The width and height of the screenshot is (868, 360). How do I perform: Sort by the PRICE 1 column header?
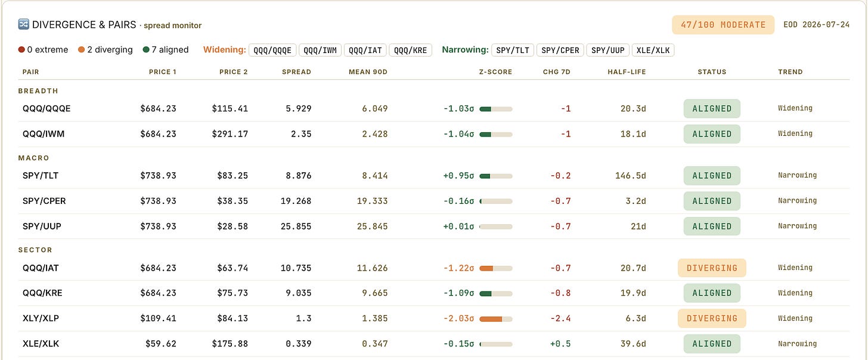click(x=163, y=72)
